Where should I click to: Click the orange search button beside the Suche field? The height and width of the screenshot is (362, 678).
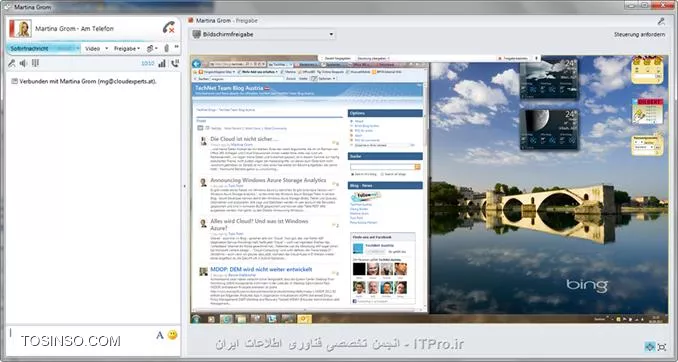[418, 167]
